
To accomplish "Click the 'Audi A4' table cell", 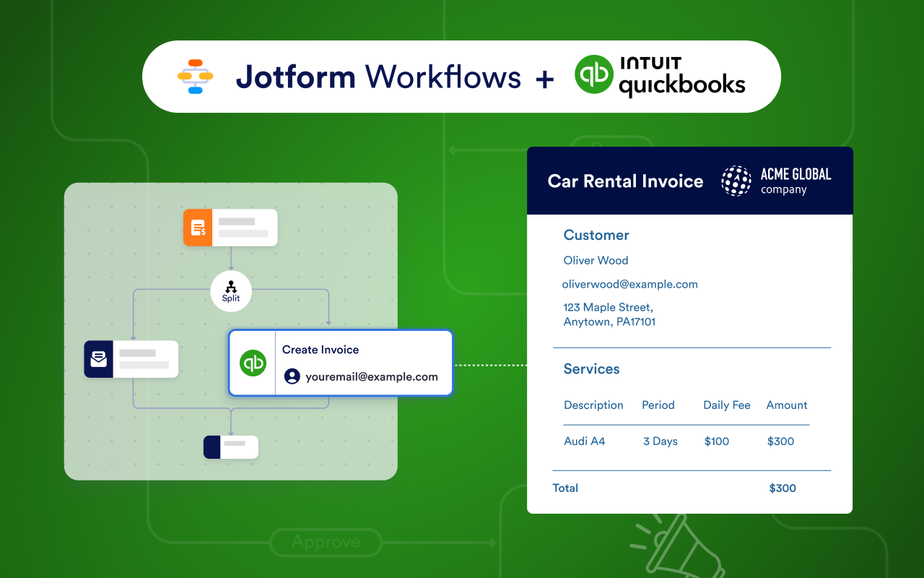I will click(x=585, y=441).
